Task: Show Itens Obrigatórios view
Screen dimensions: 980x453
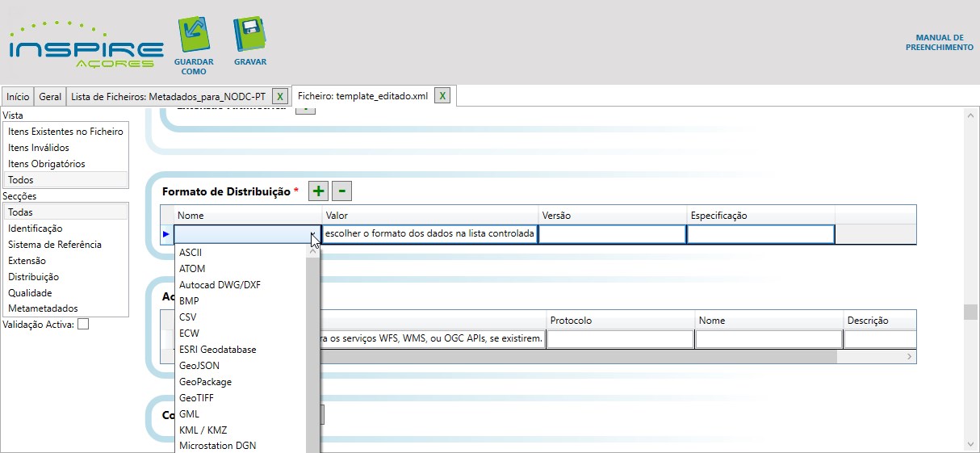Action: (x=46, y=164)
